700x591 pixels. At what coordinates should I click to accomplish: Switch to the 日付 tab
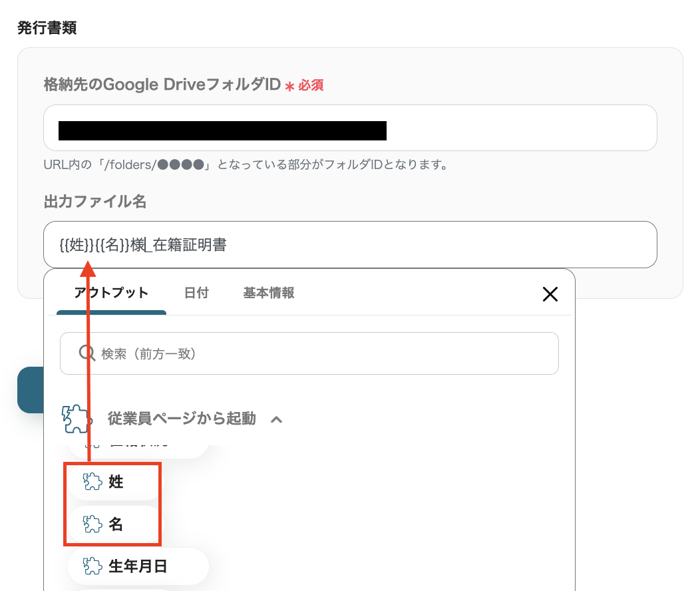(196, 293)
